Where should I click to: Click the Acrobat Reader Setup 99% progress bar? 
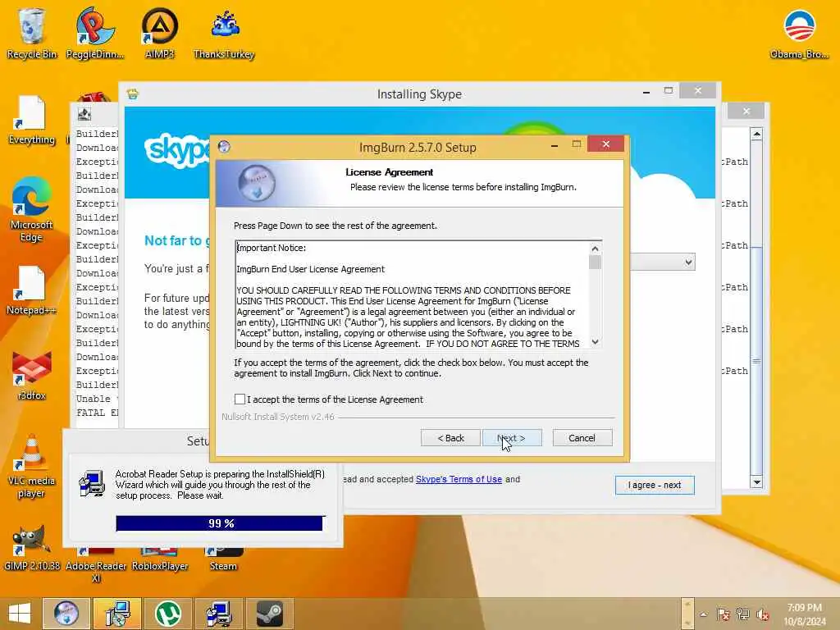tap(220, 523)
